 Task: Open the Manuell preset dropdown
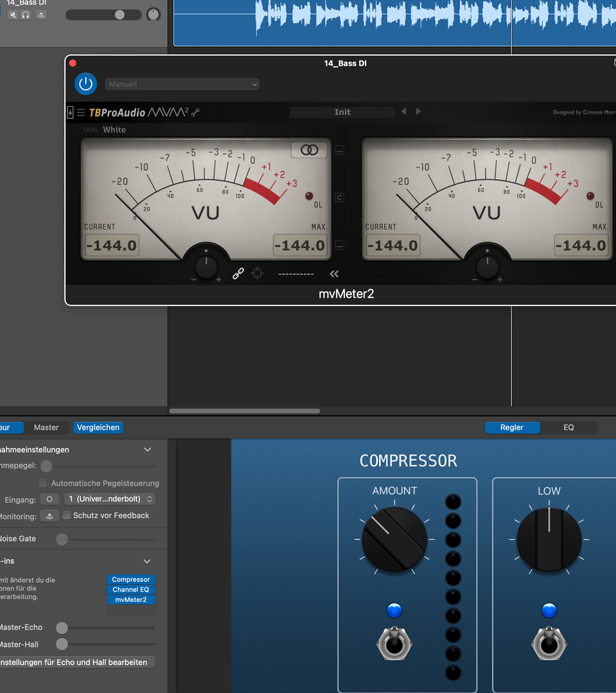coord(182,84)
